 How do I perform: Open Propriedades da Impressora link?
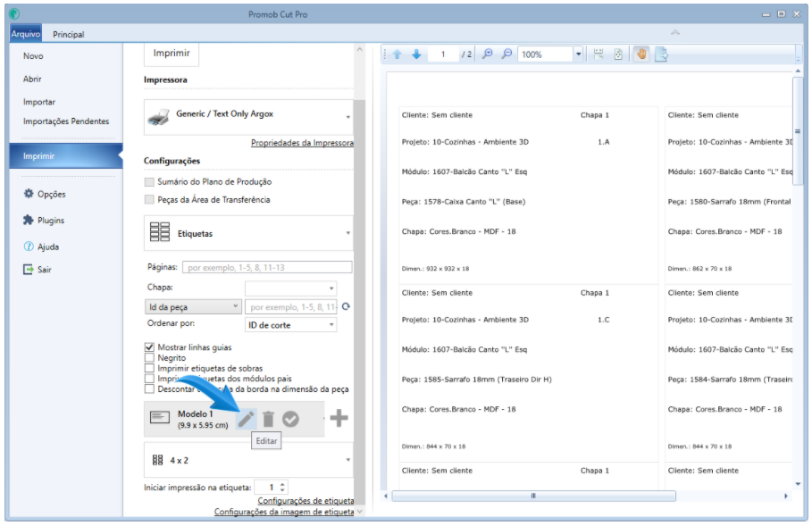[303, 143]
